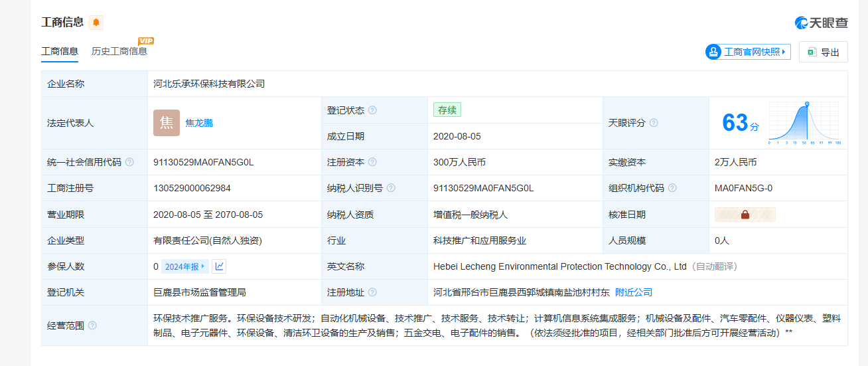Image resolution: width=868 pixels, height=366 pixels.
Task: Click help icon beside 经营范围
Action: click(92, 325)
